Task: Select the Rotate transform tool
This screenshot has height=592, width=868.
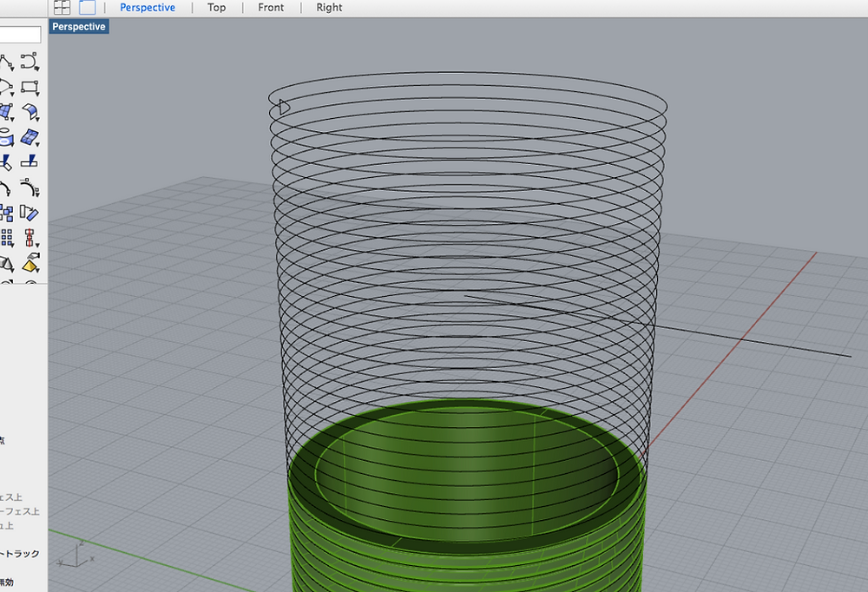Action: (x=30, y=213)
